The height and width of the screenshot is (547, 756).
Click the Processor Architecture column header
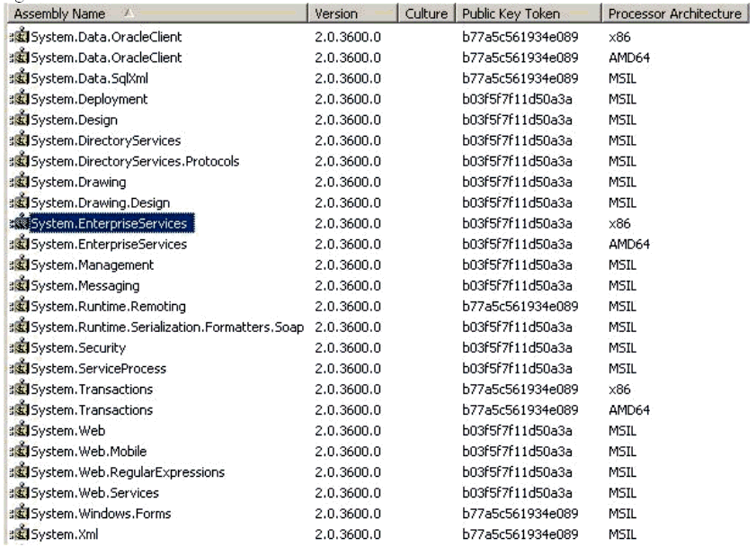click(x=674, y=14)
